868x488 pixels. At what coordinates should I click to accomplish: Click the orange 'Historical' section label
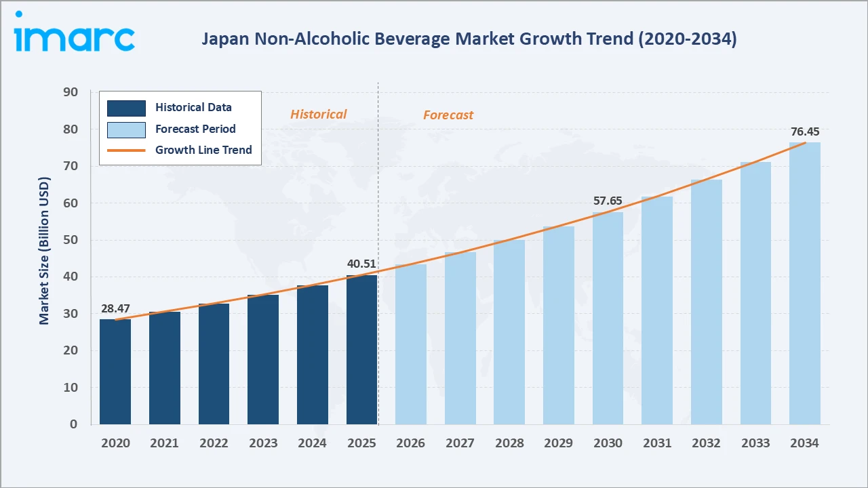point(318,115)
